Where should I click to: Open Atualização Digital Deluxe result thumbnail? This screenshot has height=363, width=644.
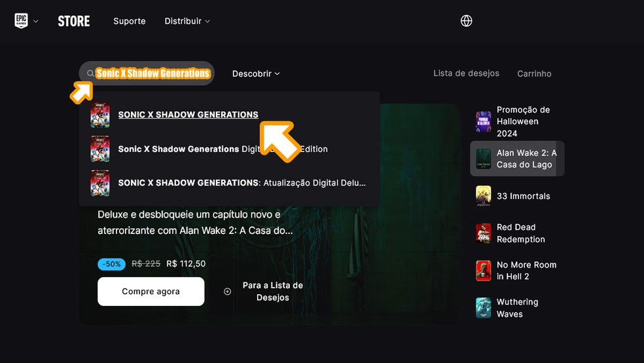click(x=99, y=183)
